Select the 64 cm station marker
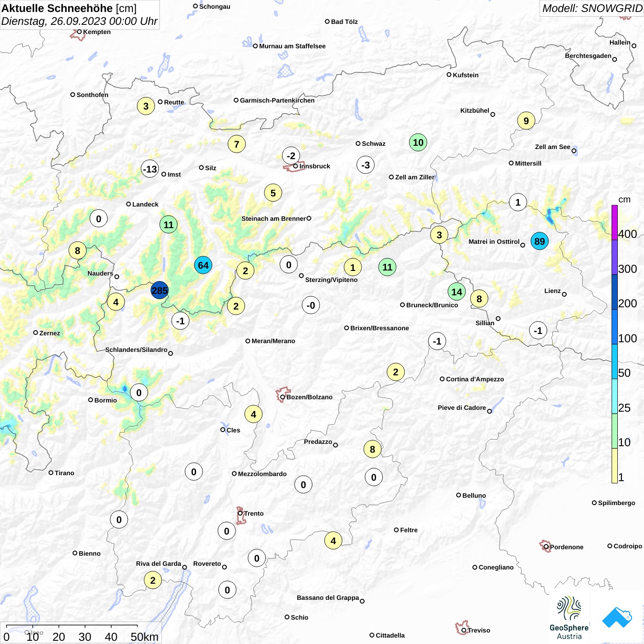644x644 pixels. [x=203, y=265]
